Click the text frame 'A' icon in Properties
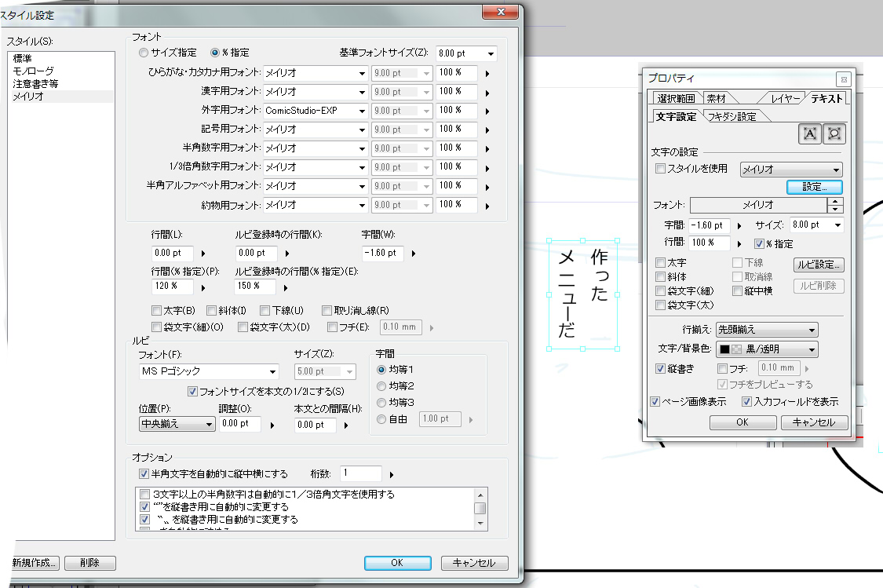This screenshot has width=883, height=588. (810, 134)
